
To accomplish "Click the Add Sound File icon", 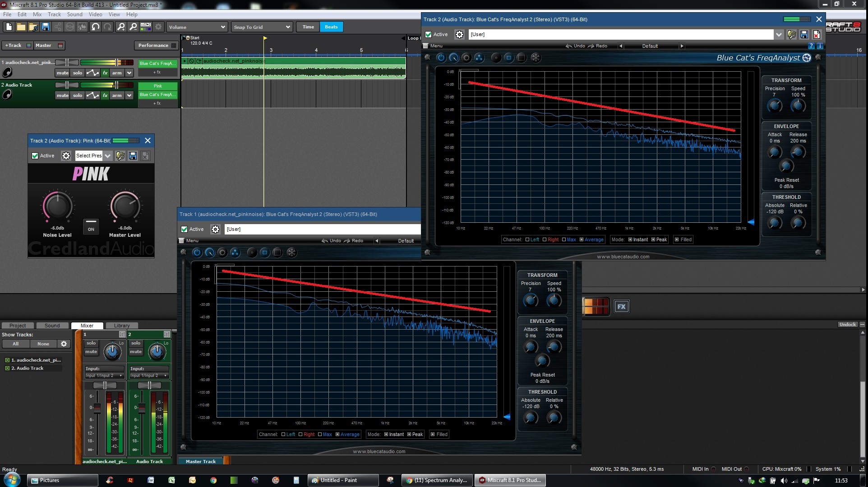I will point(33,27).
